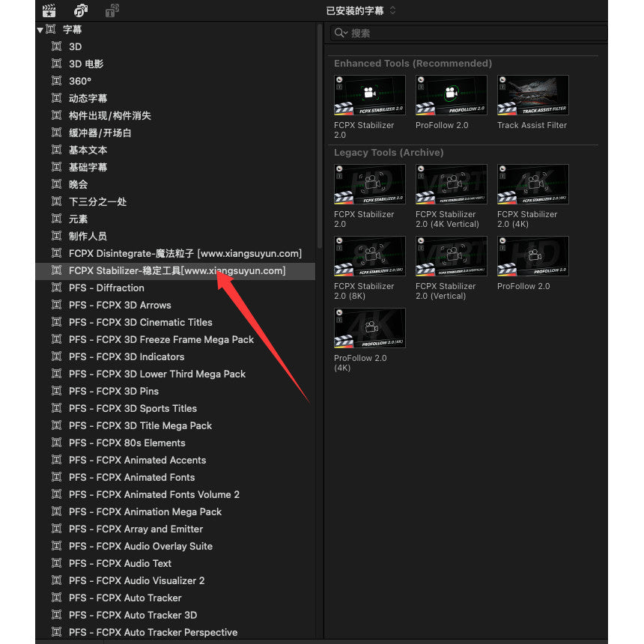Select Enhanced Tools ProFollow 2.0 thumbnail
Image resolution: width=644 pixels, height=644 pixels.
[452, 95]
